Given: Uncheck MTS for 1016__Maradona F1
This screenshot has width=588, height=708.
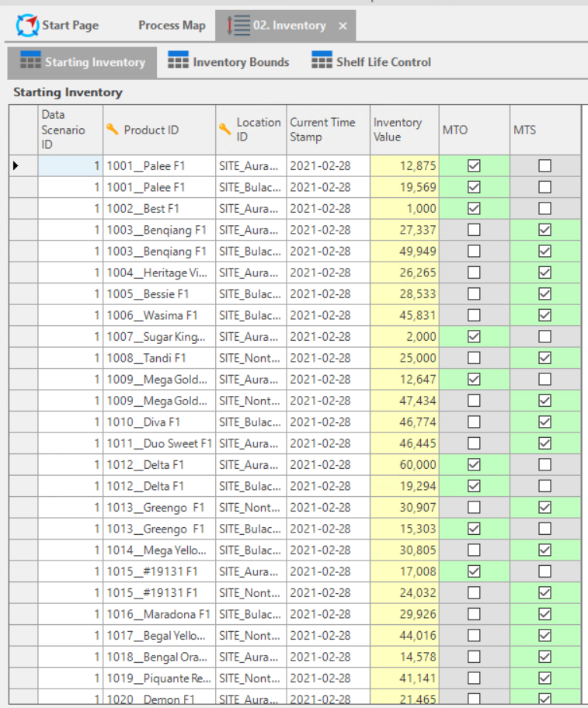Looking at the screenshot, I should tap(545, 614).
